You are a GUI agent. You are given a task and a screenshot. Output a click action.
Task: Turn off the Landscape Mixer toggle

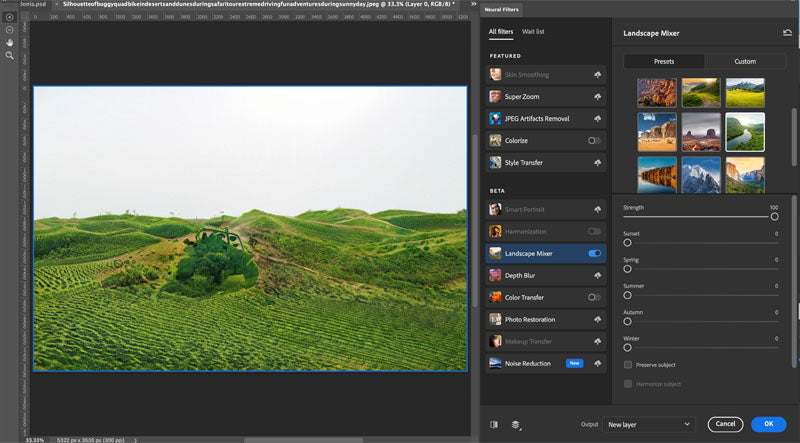pyautogui.click(x=595, y=254)
